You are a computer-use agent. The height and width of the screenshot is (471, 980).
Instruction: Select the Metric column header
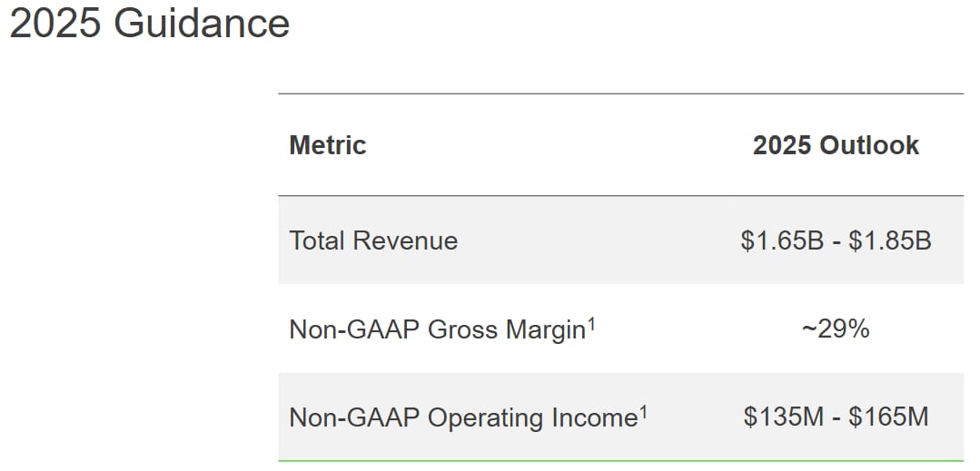(x=328, y=145)
